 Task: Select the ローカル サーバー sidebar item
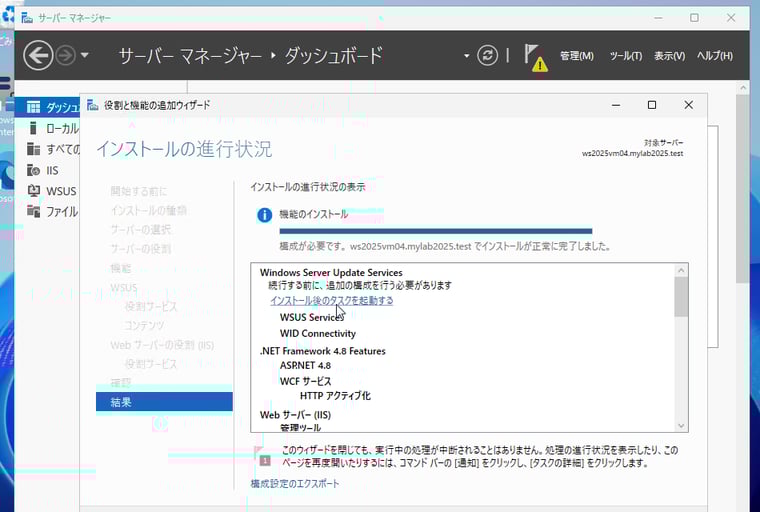[48, 128]
